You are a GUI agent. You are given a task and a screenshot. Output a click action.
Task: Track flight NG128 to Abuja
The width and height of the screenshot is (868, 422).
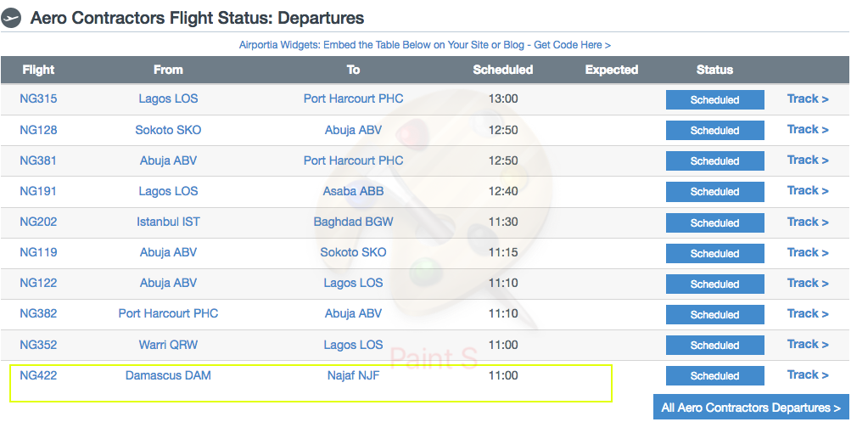[808, 130]
